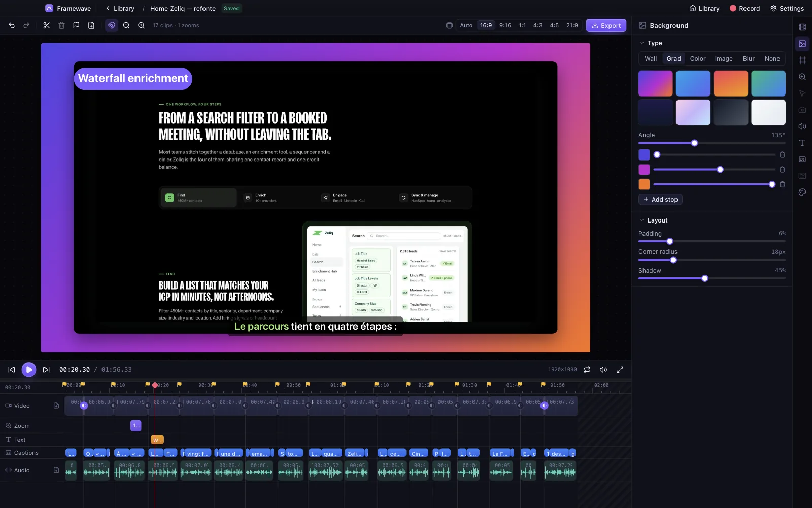This screenshot has width=812, height=508.
Task: Open the camera panel in sidebar
Action: pos(802,110)
